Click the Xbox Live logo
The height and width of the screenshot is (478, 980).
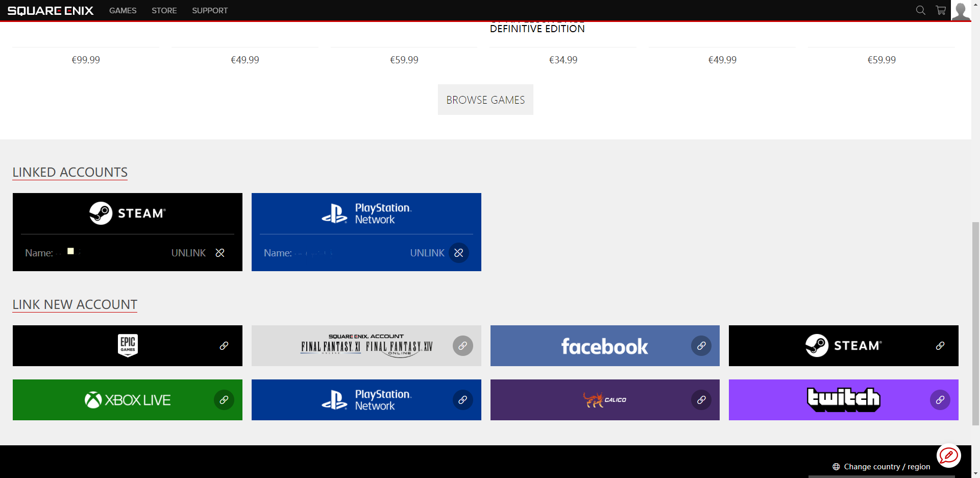pyautogui.click(x=128, y=400)
